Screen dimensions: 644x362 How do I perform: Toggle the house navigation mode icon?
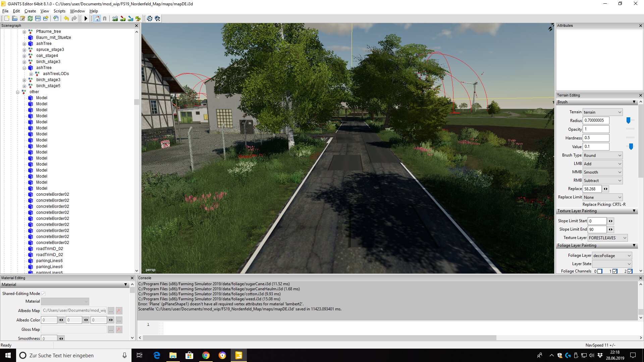pyautogui.click(x=97, y=18)
